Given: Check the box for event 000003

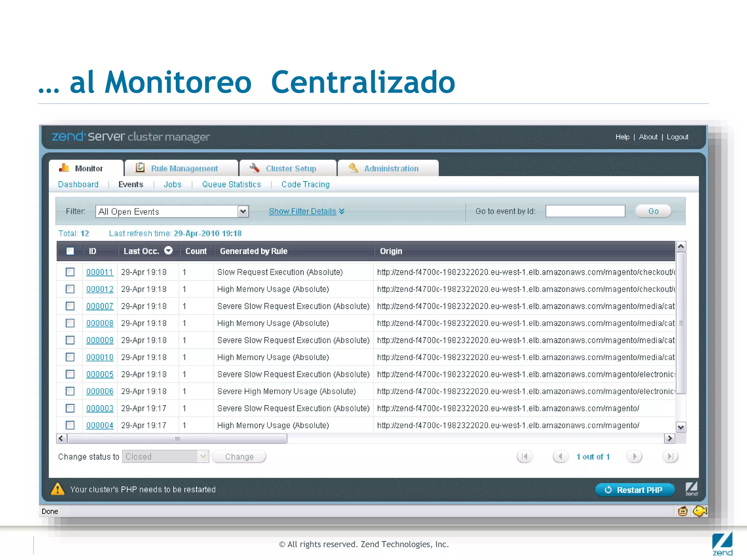Looking at the screenshot, I should [70, 408].
